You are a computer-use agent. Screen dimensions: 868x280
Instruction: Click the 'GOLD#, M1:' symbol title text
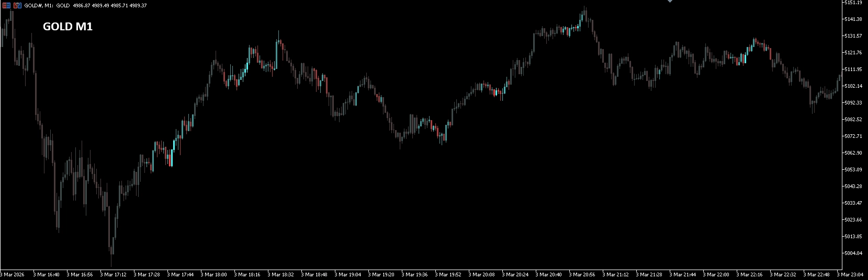point(39,6)
